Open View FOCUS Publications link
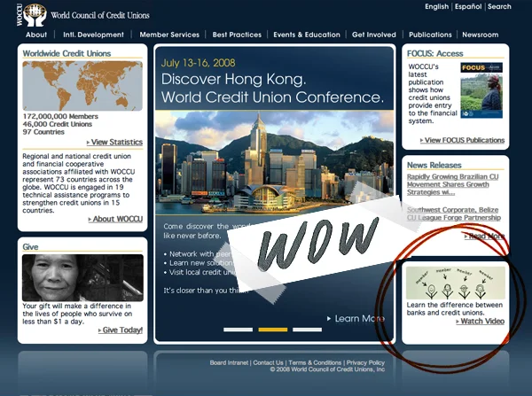Viewport: 532px width, 396px height. click(x=463, y=140)
